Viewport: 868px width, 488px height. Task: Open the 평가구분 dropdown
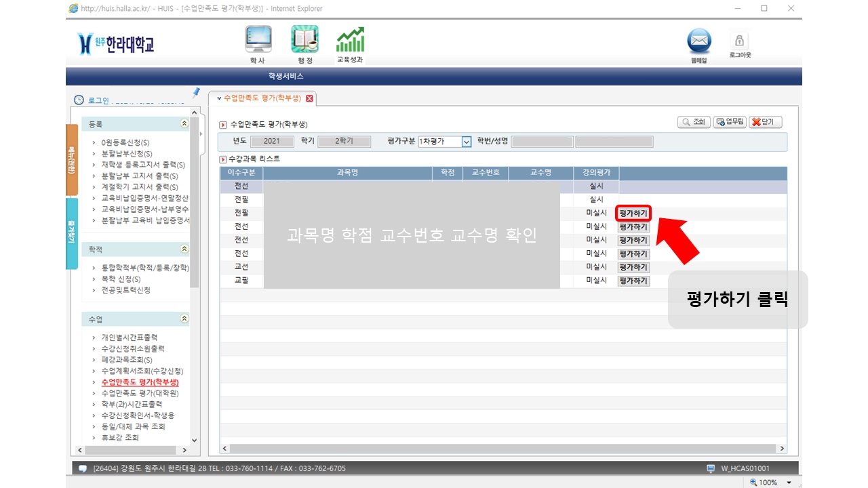[x=466, y=142]
